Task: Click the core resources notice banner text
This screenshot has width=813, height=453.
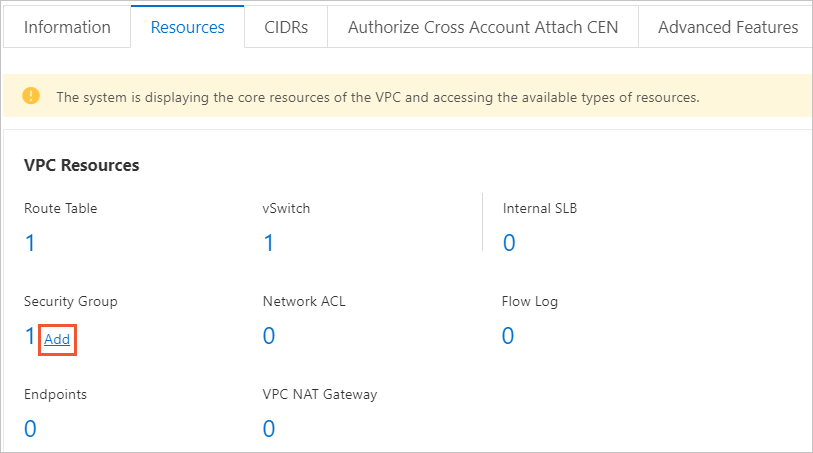Action: 378,97
